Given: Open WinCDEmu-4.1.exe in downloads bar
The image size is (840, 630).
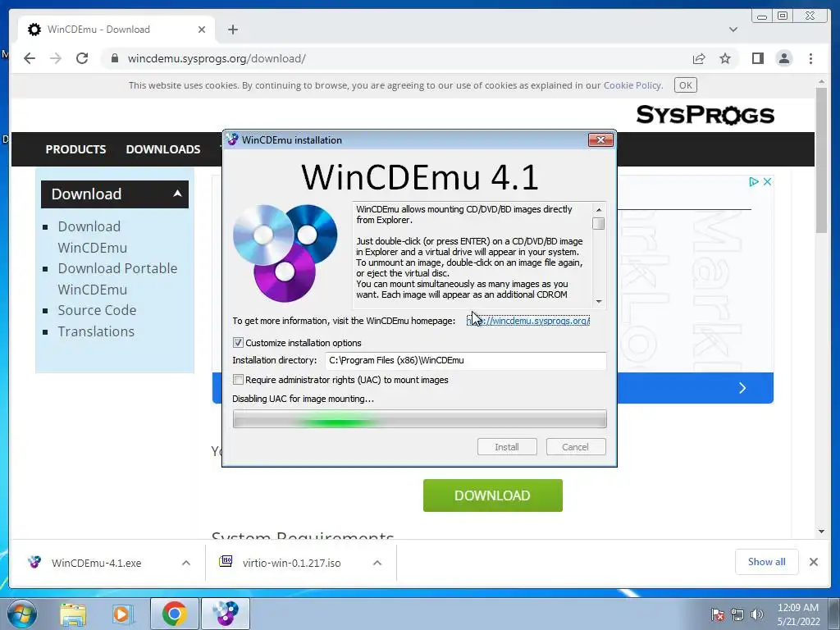Looking at the screenshot, I should pos(97,563).
